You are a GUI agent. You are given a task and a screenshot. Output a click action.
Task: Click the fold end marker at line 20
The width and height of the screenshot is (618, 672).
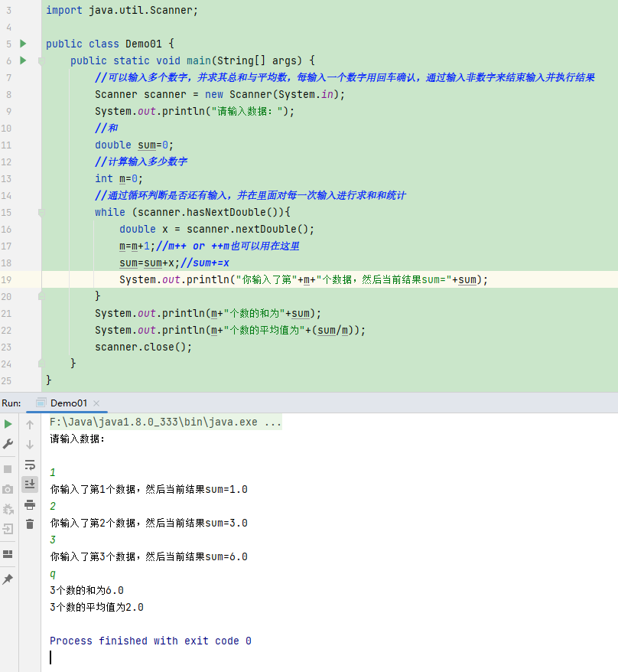(x=41, y=296)
